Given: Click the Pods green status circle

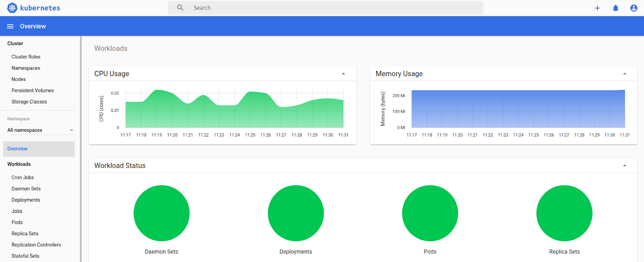Looking at the screenshot, I should pos(430,213).
